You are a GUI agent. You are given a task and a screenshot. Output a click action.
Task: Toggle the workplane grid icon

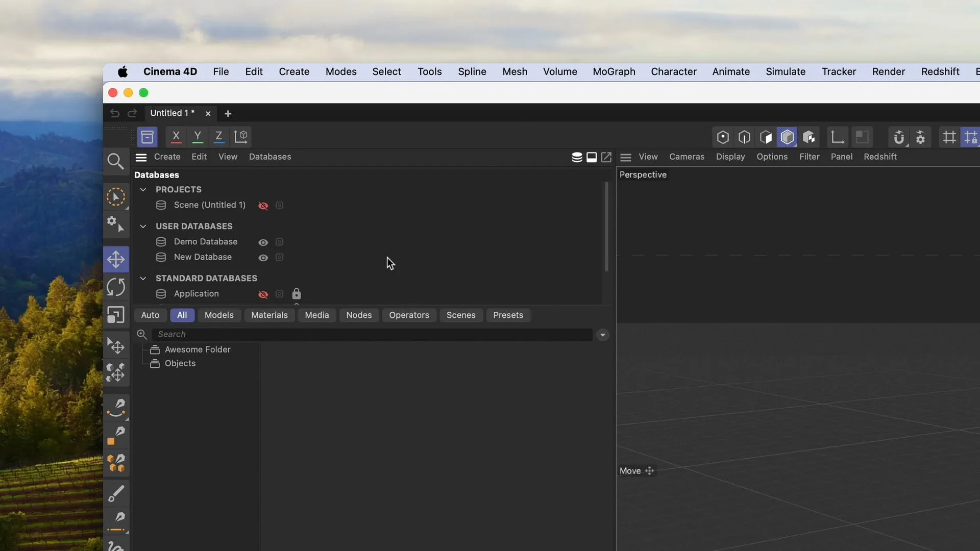949,137
